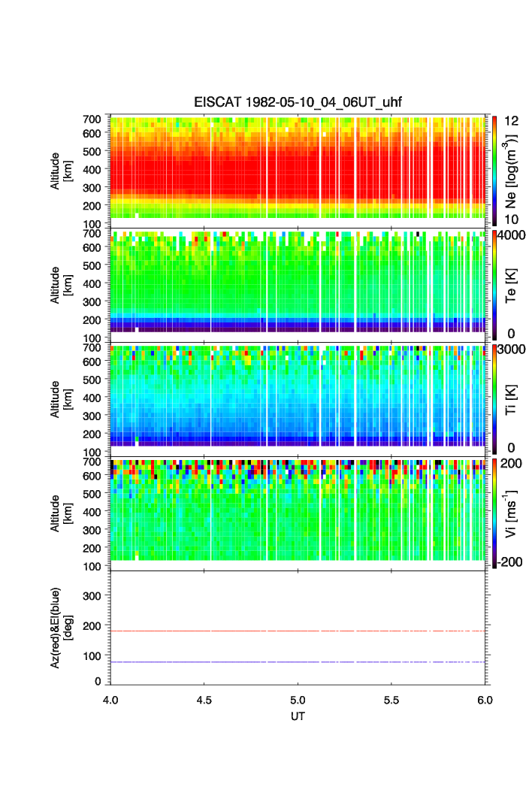The width and height of the screenshot is (532, 799).
Task: Click the blue elevation line in bottom panel
Action: [298, 662]
